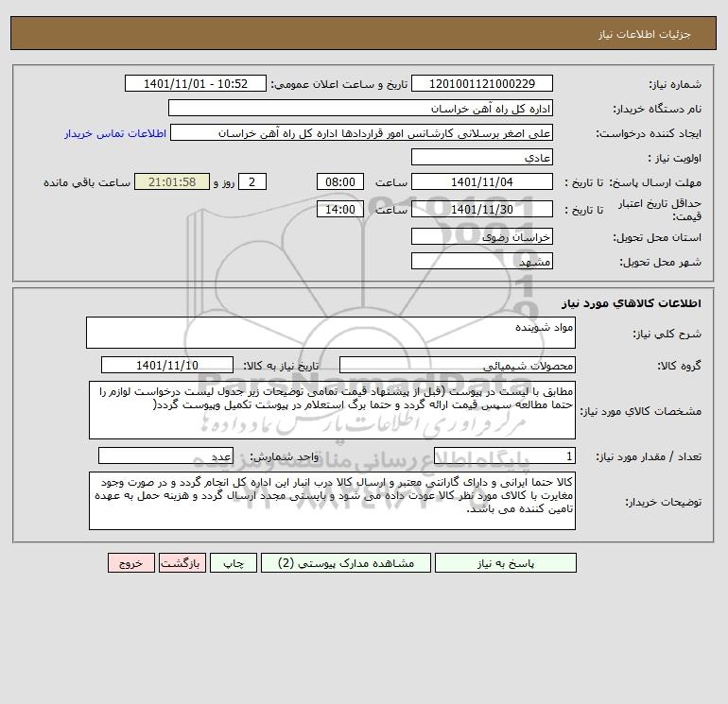Click the 'خروج' exit button
Viewport: 728px width, 704px height.
pyautogui.click(x=130, y=563)
